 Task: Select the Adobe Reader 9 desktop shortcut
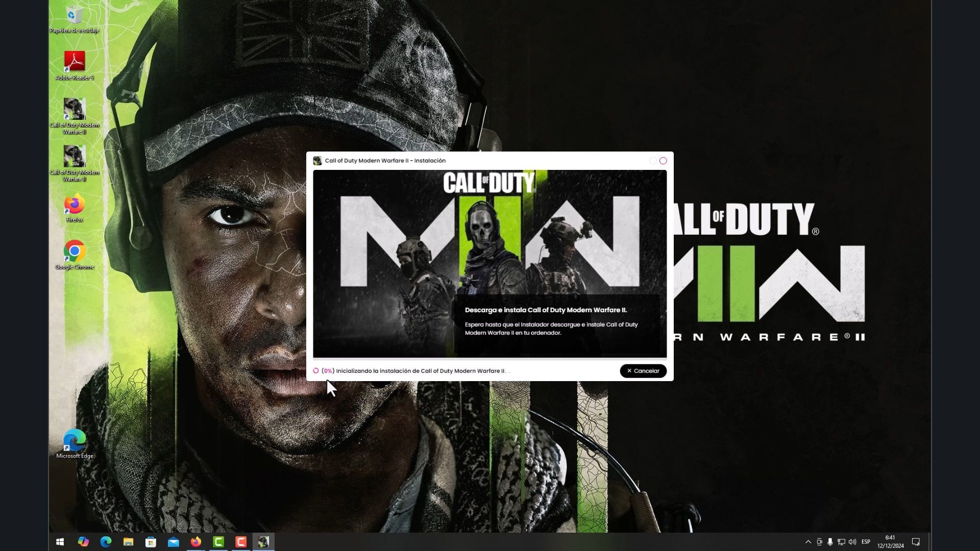point(75,66)
